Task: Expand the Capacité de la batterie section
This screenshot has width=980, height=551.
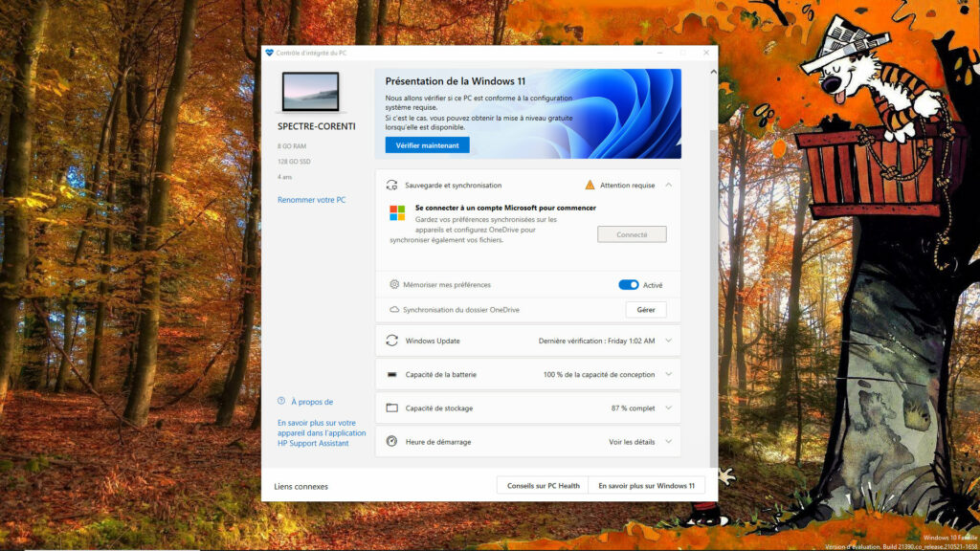Action: (669, 374)
